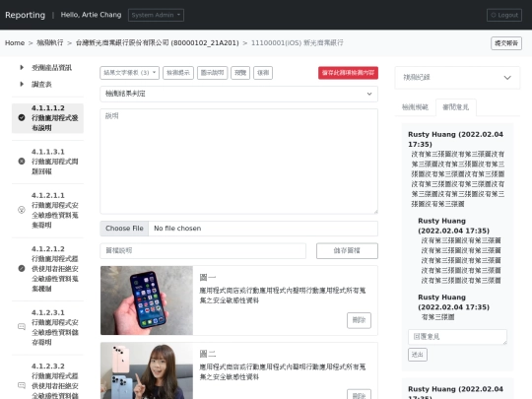Click the comment icon beside item 4.1.2.3.1
Viewport: 532px width, 399px height.
pyautogui.click(x=22, y=327)
